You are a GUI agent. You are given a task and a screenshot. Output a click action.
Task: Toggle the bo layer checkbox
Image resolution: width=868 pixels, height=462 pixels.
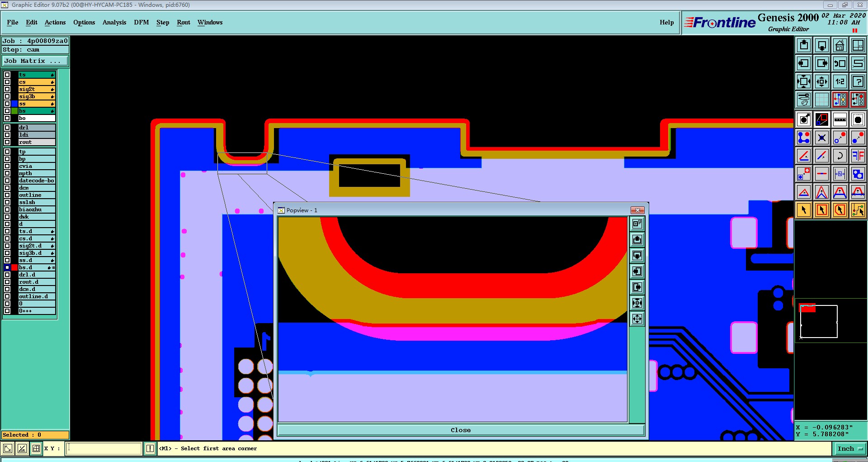7,118
